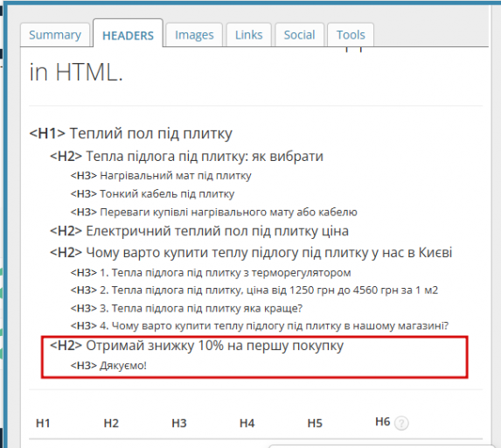Open the Social tab
The width and height of the screenshot is (501, 448).
pyautogui.click(x=299, y=35)
